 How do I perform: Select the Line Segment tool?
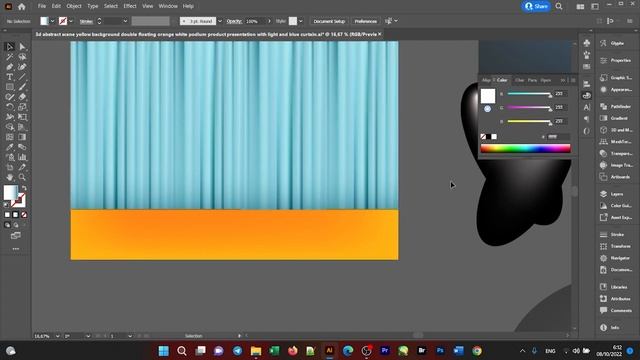pos(22,77)
